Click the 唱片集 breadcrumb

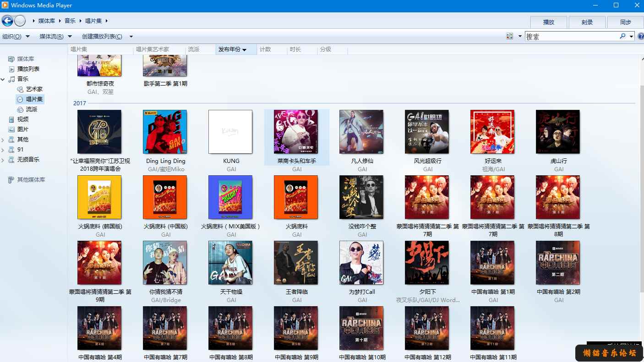pos(94,21)
